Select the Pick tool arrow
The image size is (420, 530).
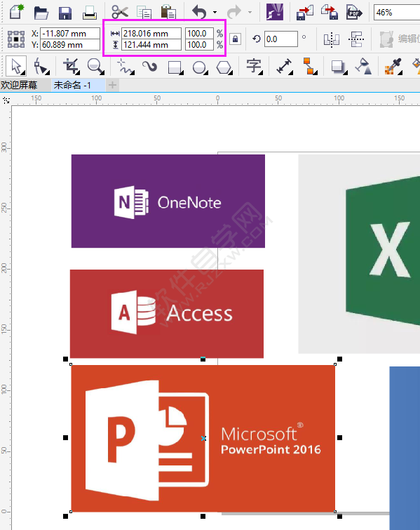[x=16, y=66]
